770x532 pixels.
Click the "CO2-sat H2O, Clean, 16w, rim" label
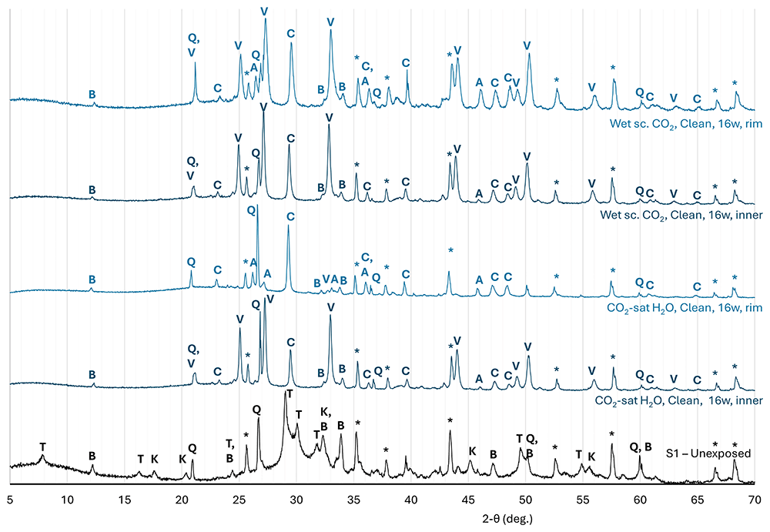pyautogui.click(x=685, y=308)
